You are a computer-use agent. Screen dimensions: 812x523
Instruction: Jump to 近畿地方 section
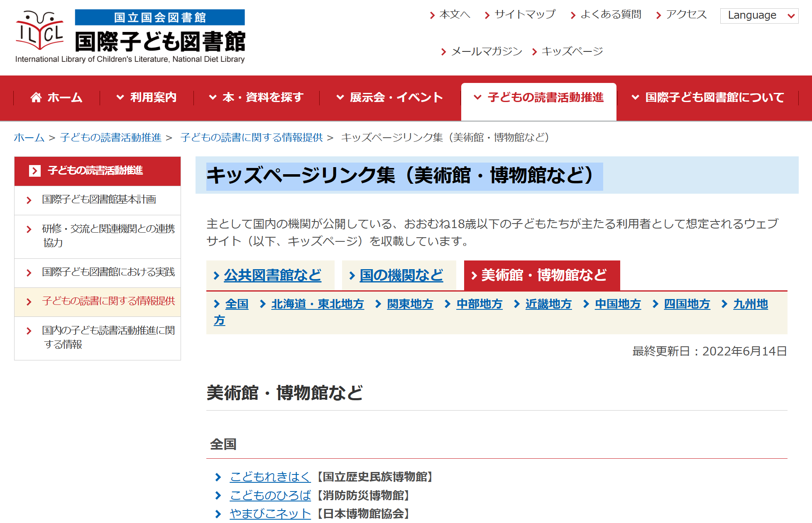[549, 304]
